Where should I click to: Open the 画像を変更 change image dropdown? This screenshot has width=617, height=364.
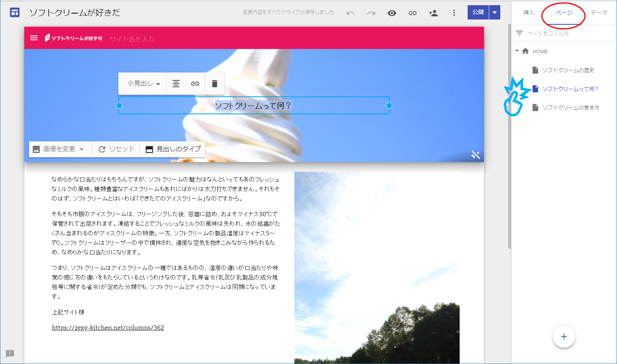pos(59,149)
